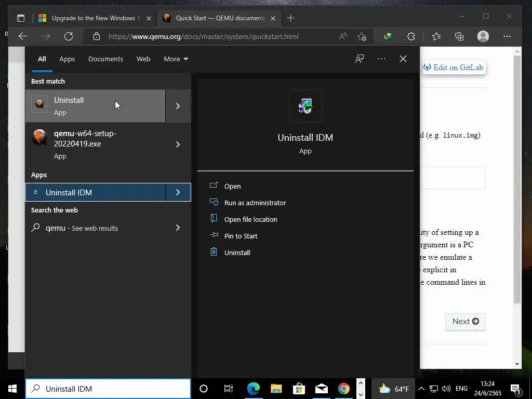Image resolution: width=532 pixels, height=399 pixels.
Task: Select Uninstall IDM in the Apps list
Action: [95, 192]
